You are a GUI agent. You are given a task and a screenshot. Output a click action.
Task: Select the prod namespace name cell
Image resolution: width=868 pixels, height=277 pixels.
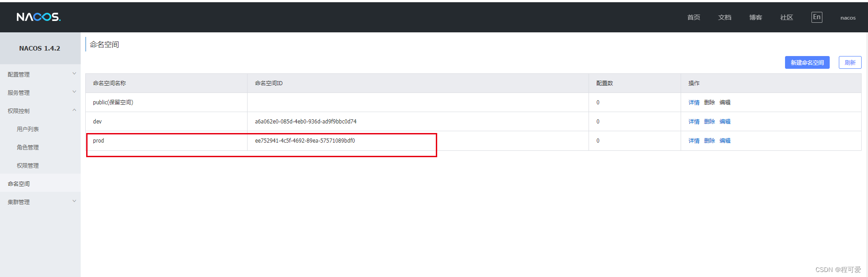166,141
